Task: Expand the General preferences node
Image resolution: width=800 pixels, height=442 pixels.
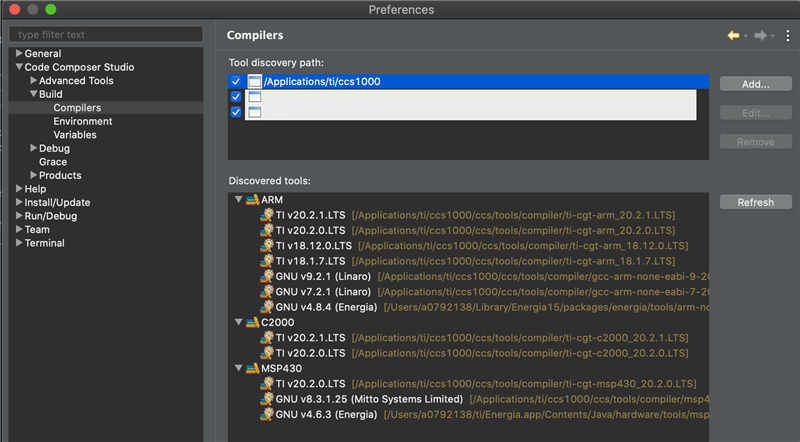Action: pyautogui.click(x=19, y=53)
